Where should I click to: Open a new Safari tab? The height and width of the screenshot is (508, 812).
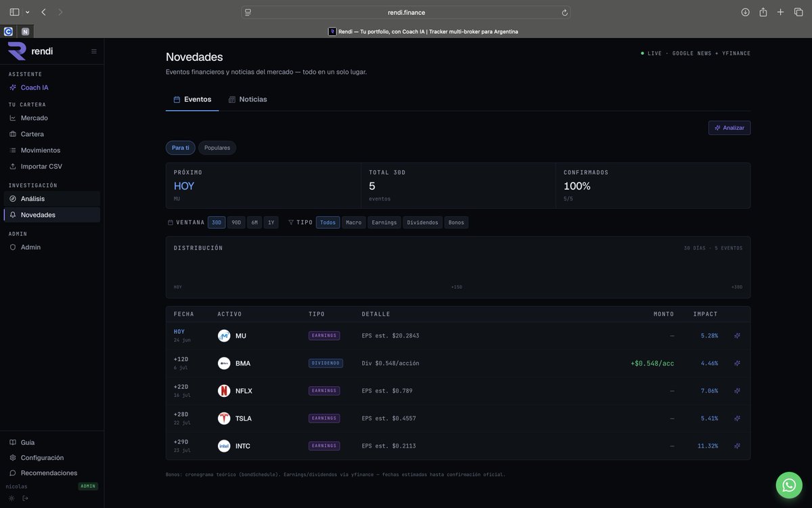(x=780, y=12)
